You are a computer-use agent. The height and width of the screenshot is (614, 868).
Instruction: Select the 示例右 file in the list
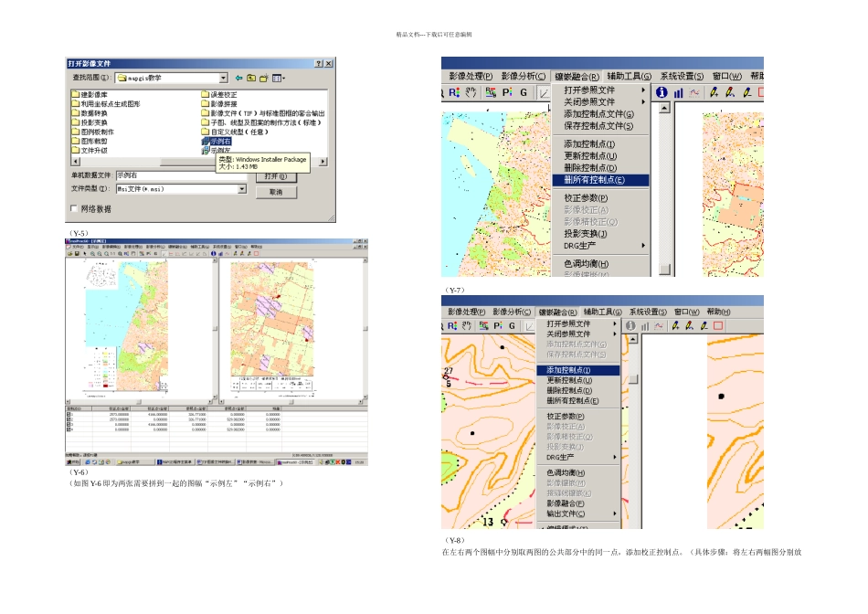tap(219, 142)
